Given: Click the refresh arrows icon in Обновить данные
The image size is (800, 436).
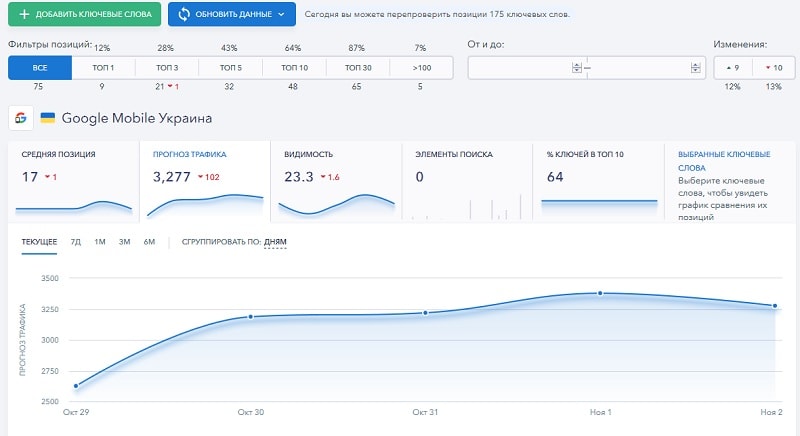Looking at the screenshot, I should coord(184,14).
